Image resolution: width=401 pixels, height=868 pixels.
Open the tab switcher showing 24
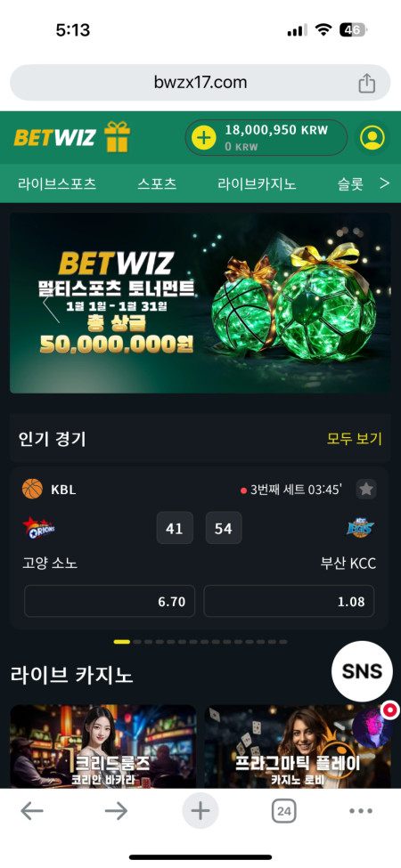[283, 812]
